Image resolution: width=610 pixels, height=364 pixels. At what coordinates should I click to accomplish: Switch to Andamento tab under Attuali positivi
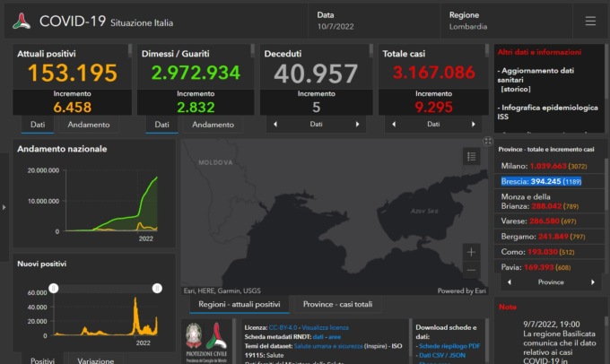[x=89, y=125]
